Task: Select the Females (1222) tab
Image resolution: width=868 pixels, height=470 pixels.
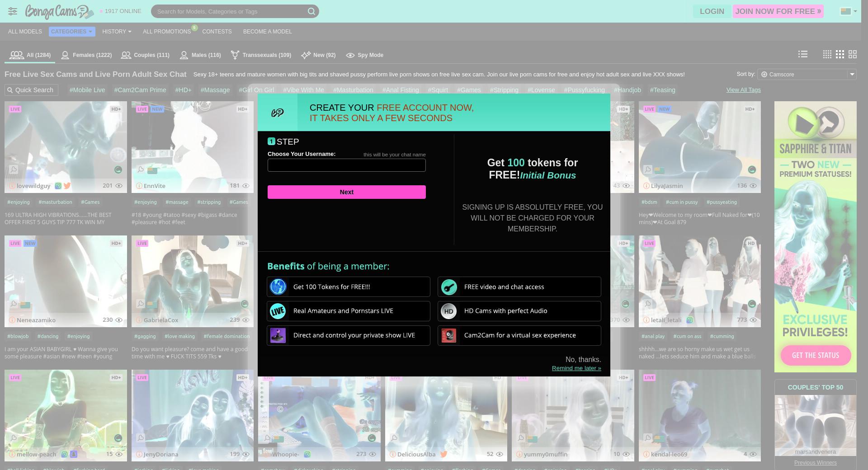Action: click(86, 55)
